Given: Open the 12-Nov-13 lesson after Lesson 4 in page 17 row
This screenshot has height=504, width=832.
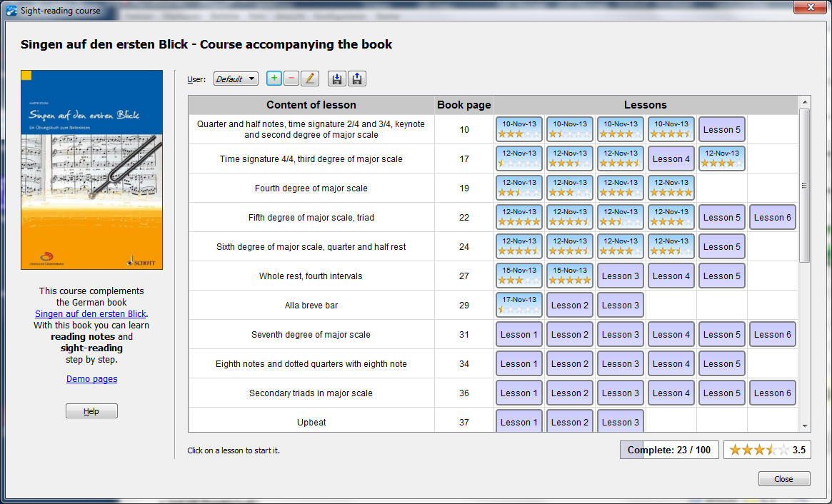Looking at the screenshot, I should [721, 158].
